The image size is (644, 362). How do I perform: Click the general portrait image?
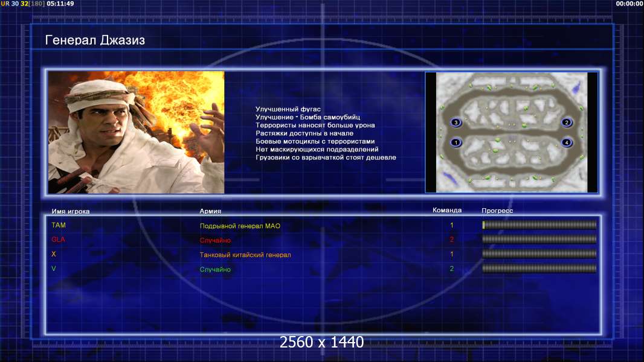tap(136, 132)
